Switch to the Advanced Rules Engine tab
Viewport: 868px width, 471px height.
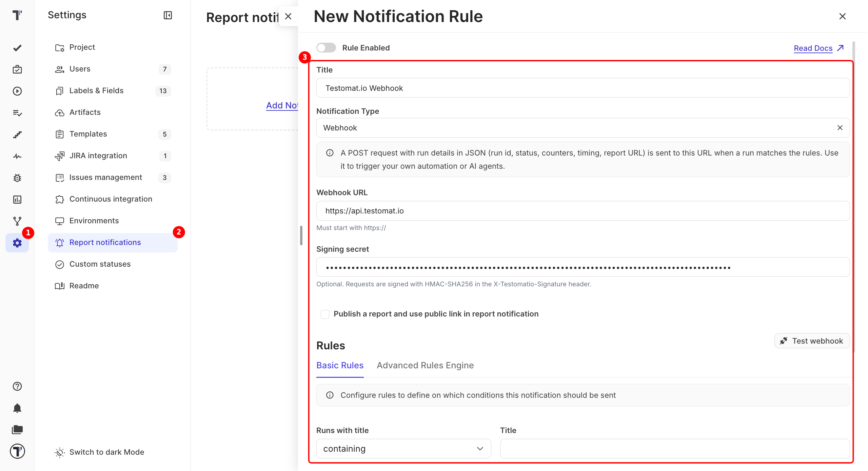pyautogui.click(x=425, y=365)
